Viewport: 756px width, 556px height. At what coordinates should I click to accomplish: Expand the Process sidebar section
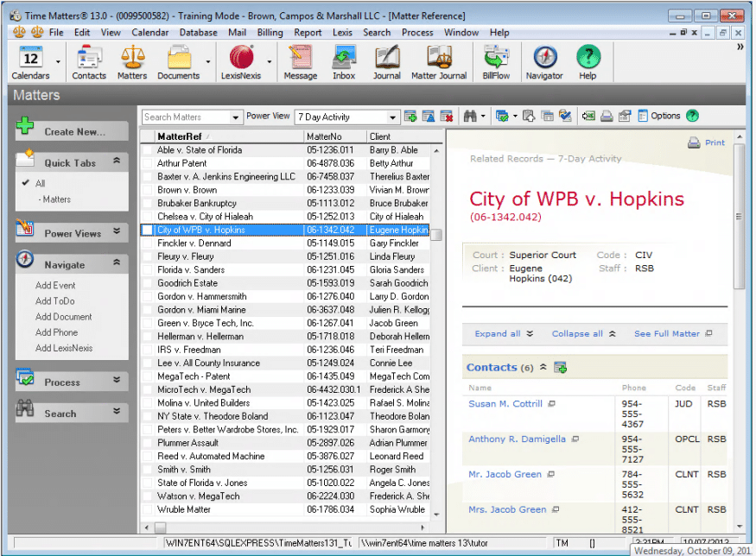click(x=117, y=380)
